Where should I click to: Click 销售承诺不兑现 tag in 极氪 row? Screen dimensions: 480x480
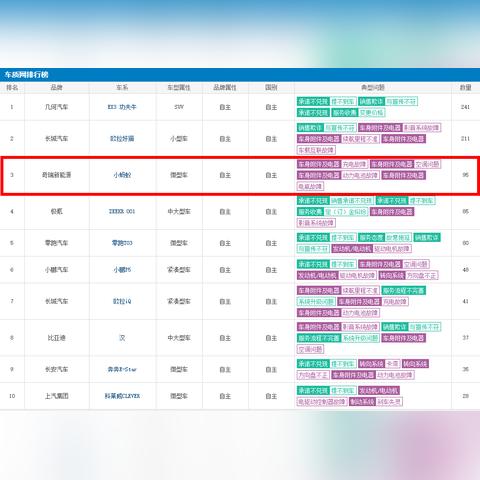tap(352, 201)
